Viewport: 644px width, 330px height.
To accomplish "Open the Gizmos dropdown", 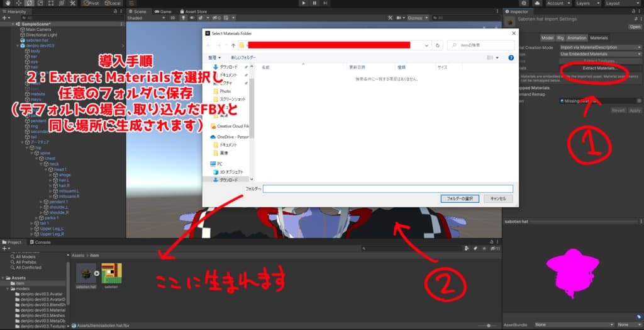I will 418,18.
